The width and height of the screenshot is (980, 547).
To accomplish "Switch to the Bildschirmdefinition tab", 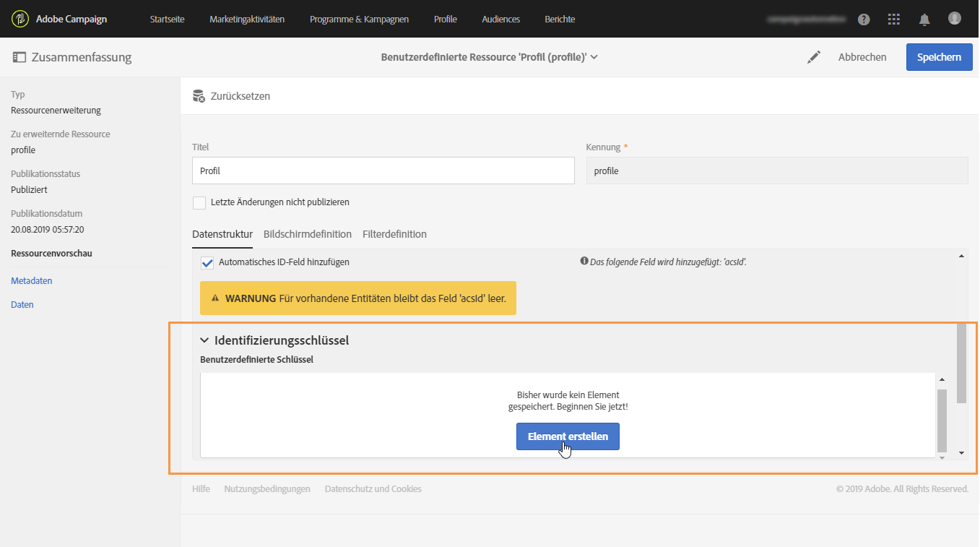I will pos(308,234).
